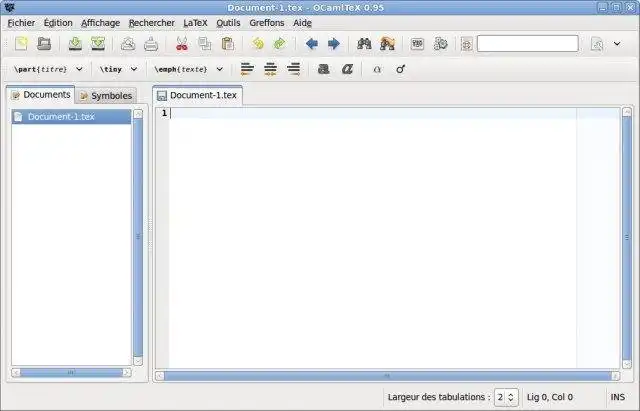Redo with the green curved arrow
This screenshot has height=411, width=640.
point(280,44)
